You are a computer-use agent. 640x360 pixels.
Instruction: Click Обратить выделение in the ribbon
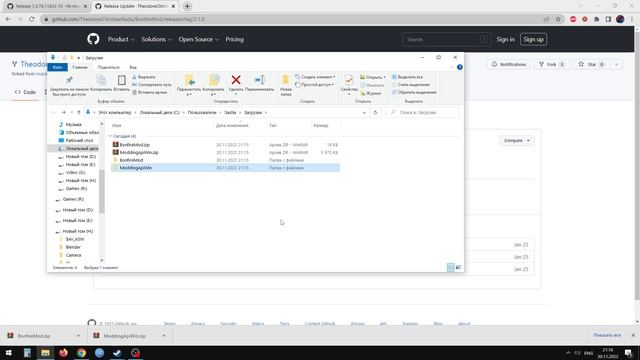(x=414, y=93)
